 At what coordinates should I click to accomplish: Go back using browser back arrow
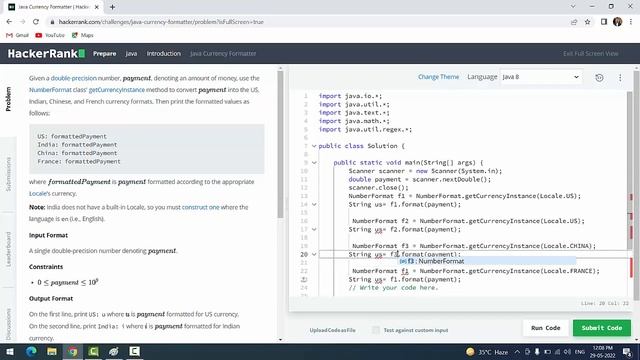pyautogui.click(x=9, y=22)
